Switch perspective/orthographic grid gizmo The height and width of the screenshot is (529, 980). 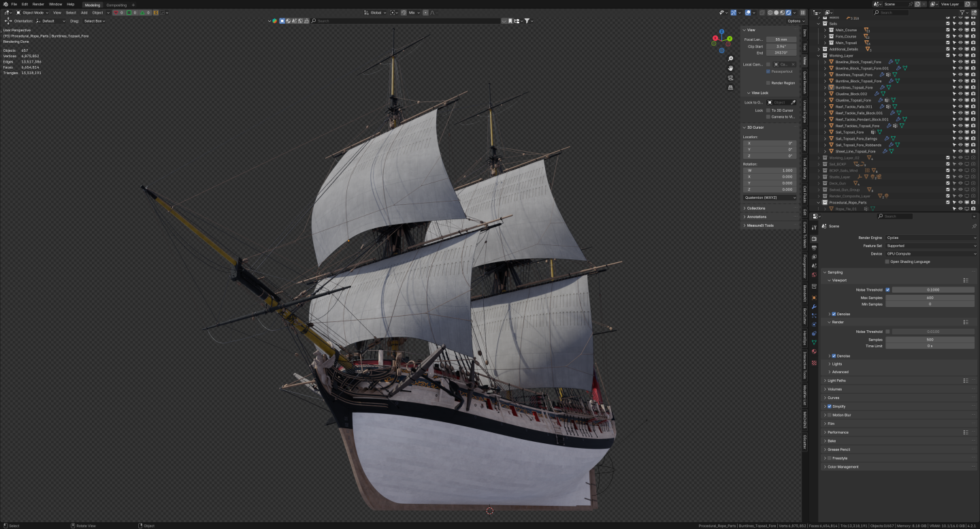[x=730, y=87]
